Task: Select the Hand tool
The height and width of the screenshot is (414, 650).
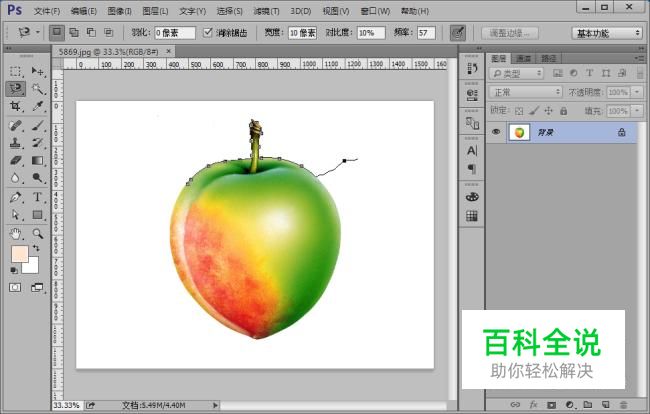Action: [x=15, y=234]
